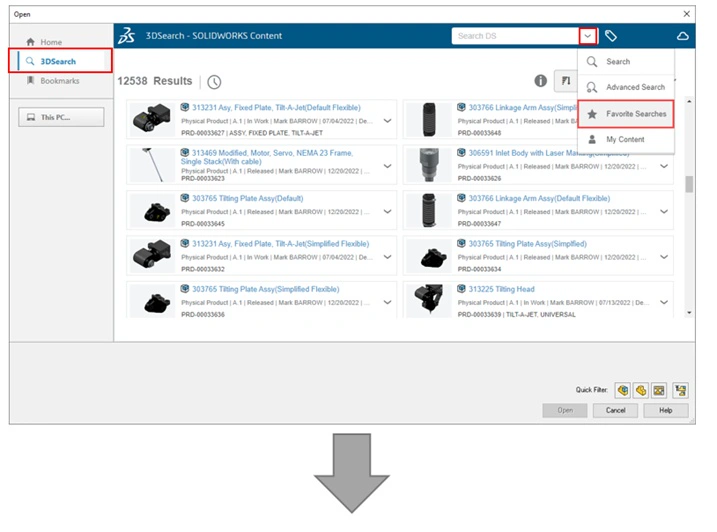Click the Help button
Viewport: 717px width, 532px height.
[666, 410]
